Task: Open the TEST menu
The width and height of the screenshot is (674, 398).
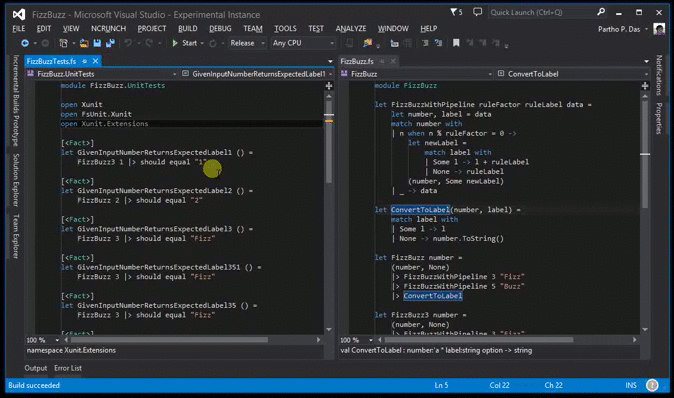Action: click(x=316, y=28)
